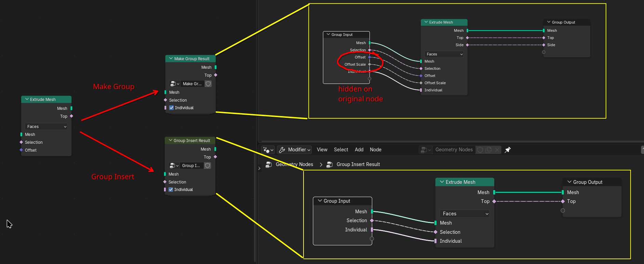
Task: Uncheck Individual on Make Group Result node
Action: point(172,108)
